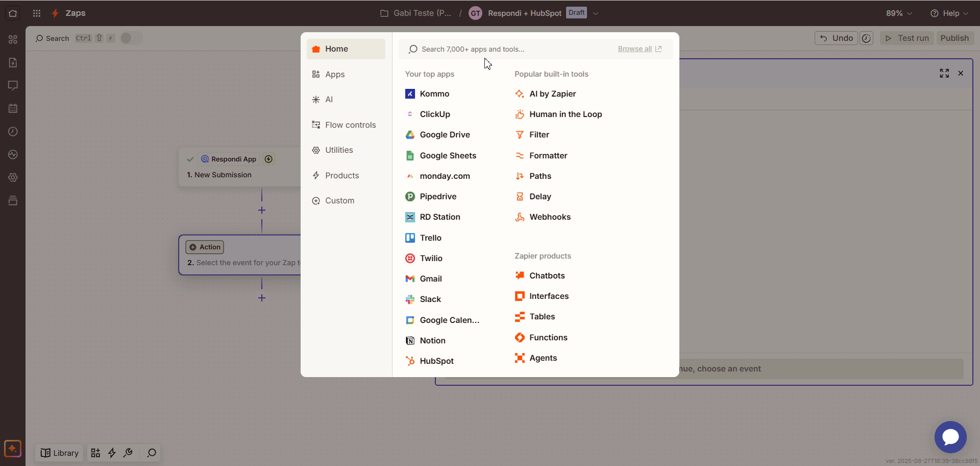Image resolution: width=980 pixels, height=466 pixels.
Task: Add step between trigger and action
Action: 262,211
